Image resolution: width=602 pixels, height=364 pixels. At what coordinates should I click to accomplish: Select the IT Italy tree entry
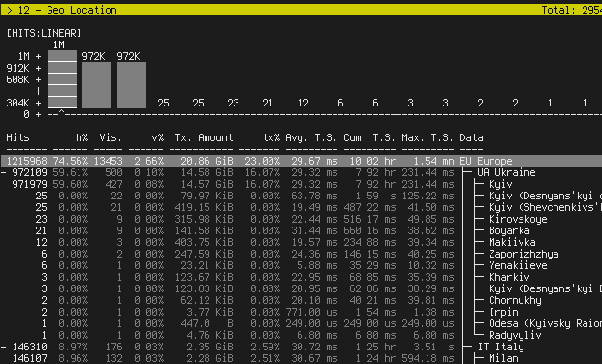tap(500, 348)
